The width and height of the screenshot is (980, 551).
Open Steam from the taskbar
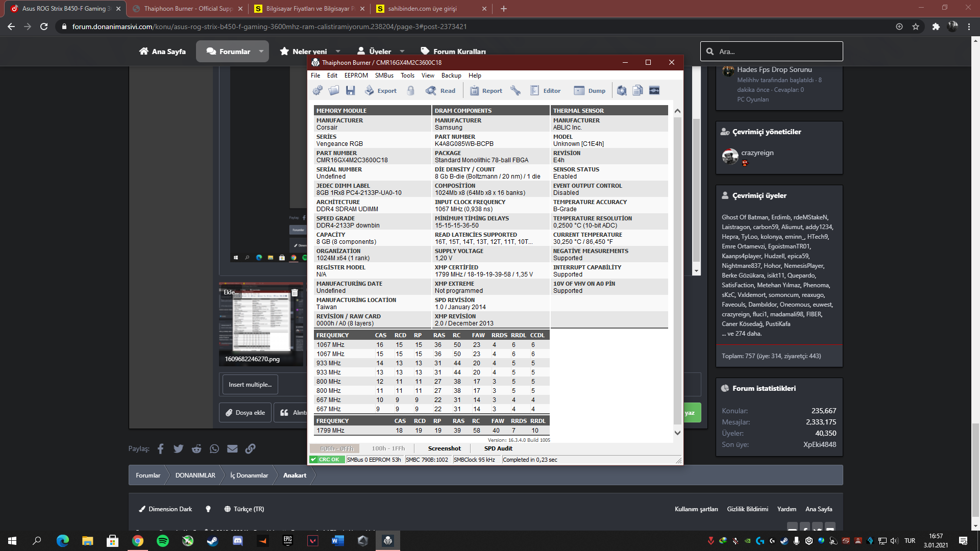pyautogui.click(x=212, y=541)
